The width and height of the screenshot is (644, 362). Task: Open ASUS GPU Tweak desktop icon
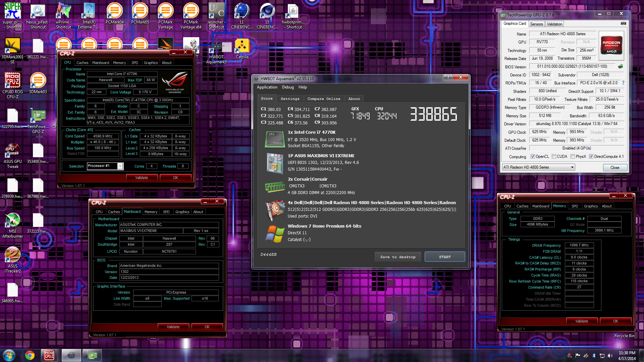(x=12, y=156)
